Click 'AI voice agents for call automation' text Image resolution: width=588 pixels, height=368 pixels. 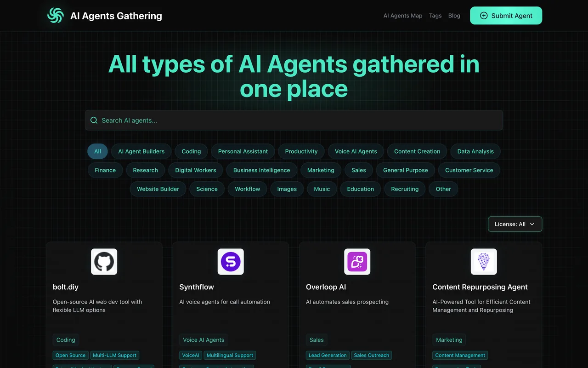225,302
